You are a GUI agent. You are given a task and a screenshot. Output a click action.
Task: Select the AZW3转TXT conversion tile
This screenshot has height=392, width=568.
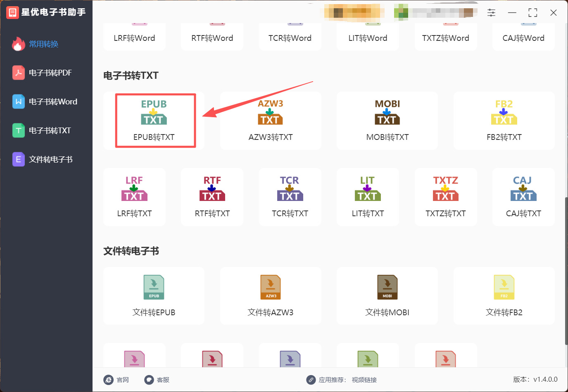coord(271,120)
